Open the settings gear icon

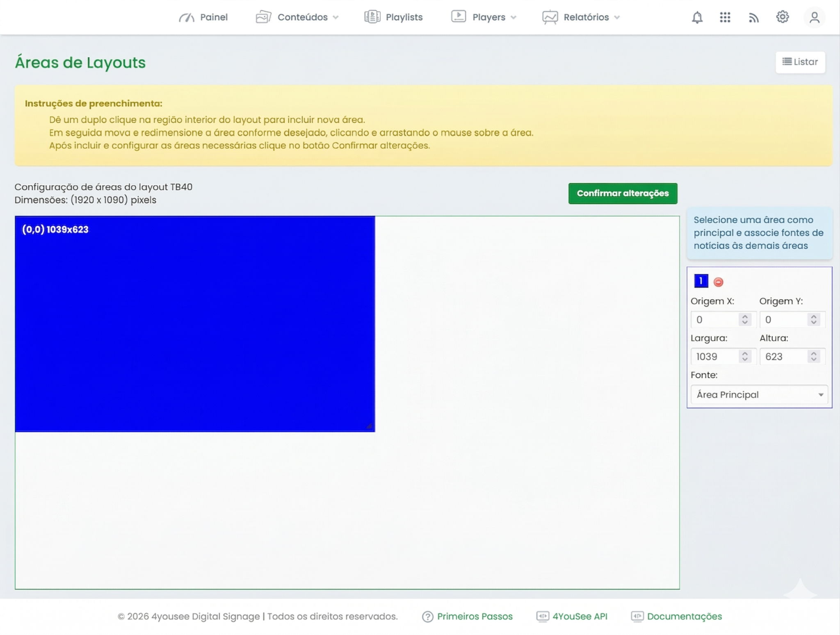(782, 17)
